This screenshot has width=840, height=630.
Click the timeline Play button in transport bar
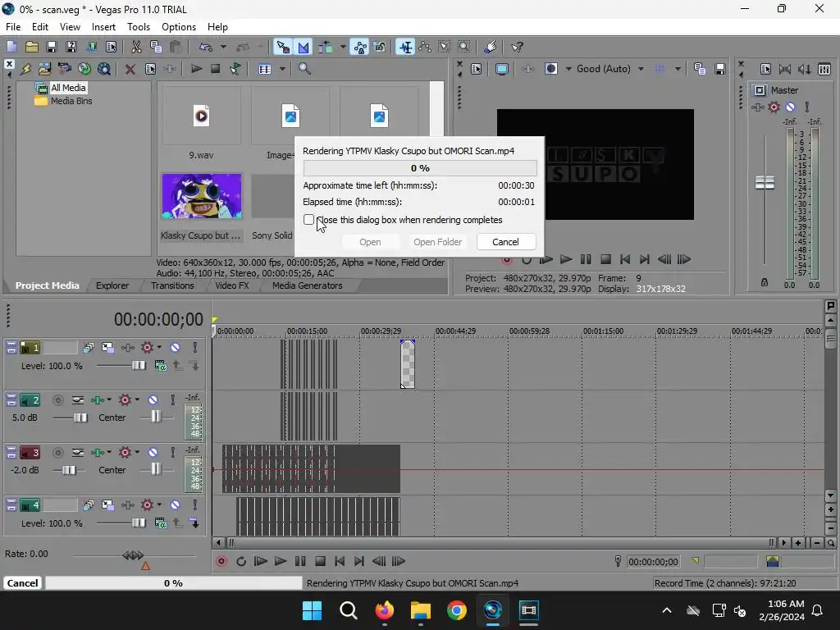[x=281, y=561]
